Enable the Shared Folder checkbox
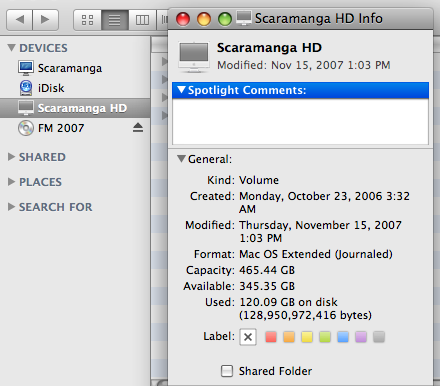440x386 pixels. 227,371
